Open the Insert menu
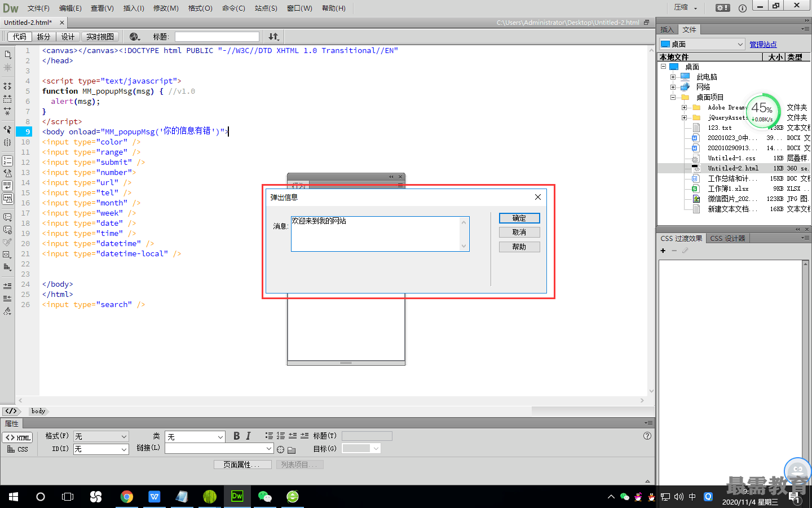The image size is (812, 508). pyautogui.click(x=134, y=8)
